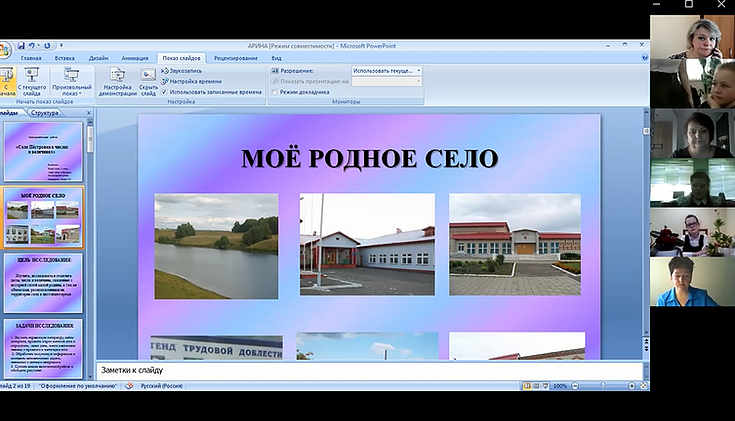The image size is (735, 421).
Task: Open the 'Рецензирование' ribbon tab
Action: [x=235, y=59]
